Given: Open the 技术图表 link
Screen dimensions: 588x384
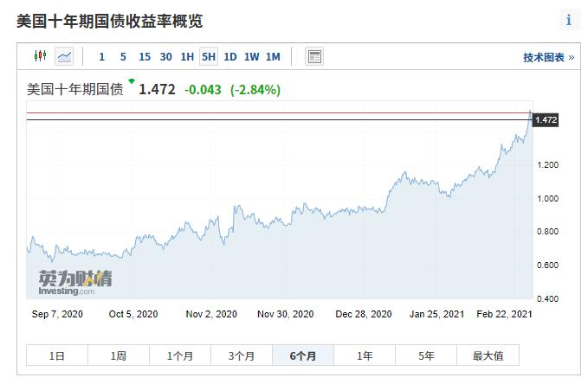Looking at the screenshot, I should pos(549,57).
